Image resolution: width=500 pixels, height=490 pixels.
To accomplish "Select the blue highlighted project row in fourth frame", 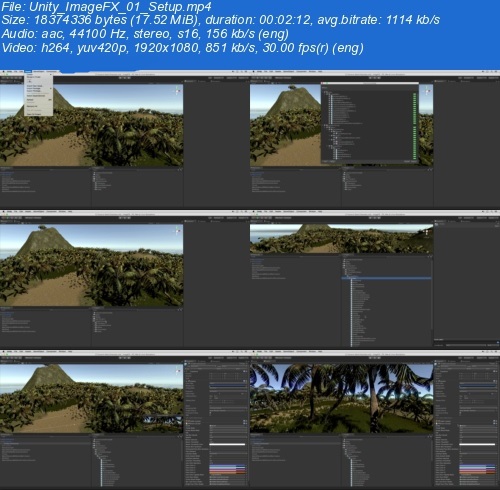I will point(387,278).
